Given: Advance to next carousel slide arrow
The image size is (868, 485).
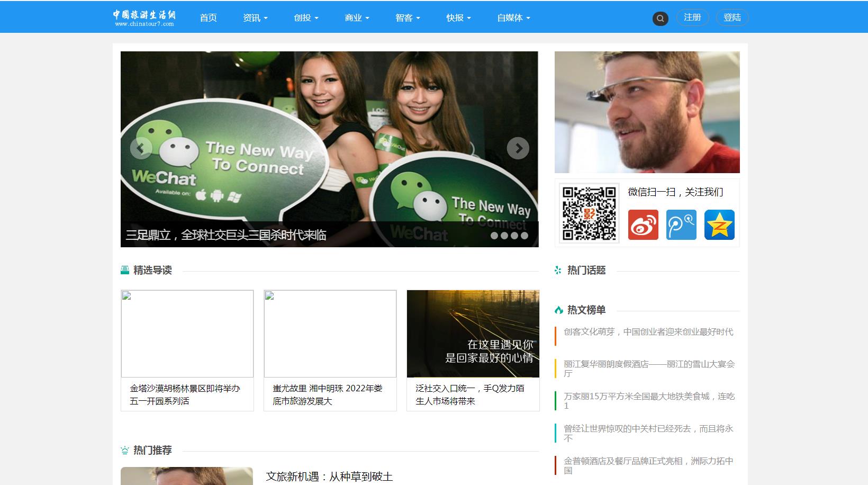Looking at the screenshot, I should 518,148.
